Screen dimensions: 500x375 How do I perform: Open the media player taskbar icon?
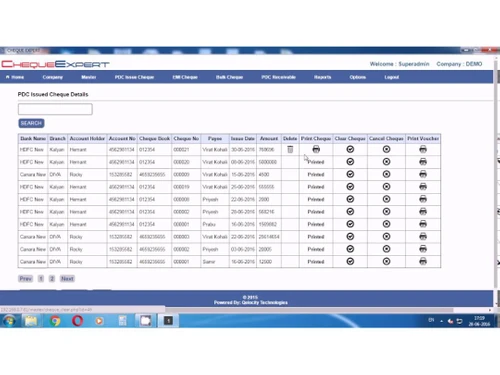[99, 321]
